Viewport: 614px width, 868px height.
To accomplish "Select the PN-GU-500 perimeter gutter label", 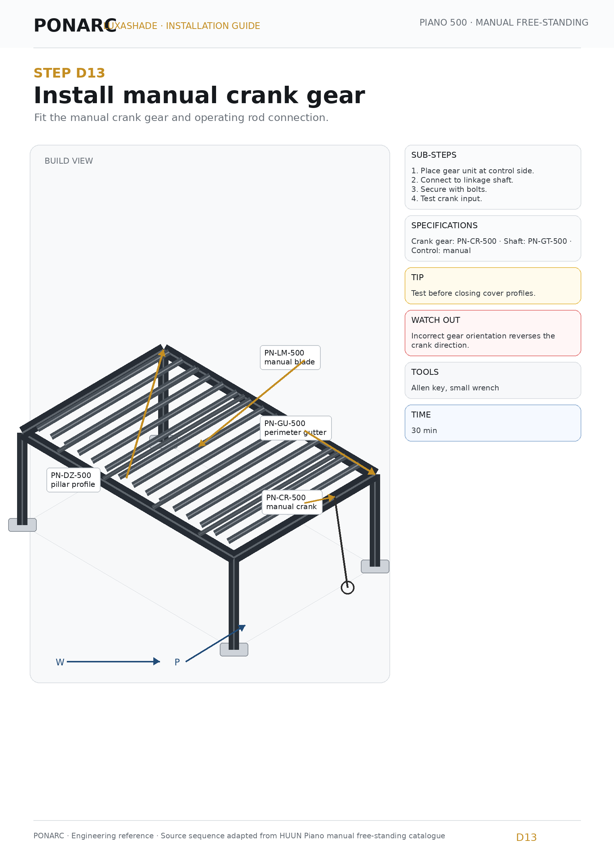I will [295, 428].
